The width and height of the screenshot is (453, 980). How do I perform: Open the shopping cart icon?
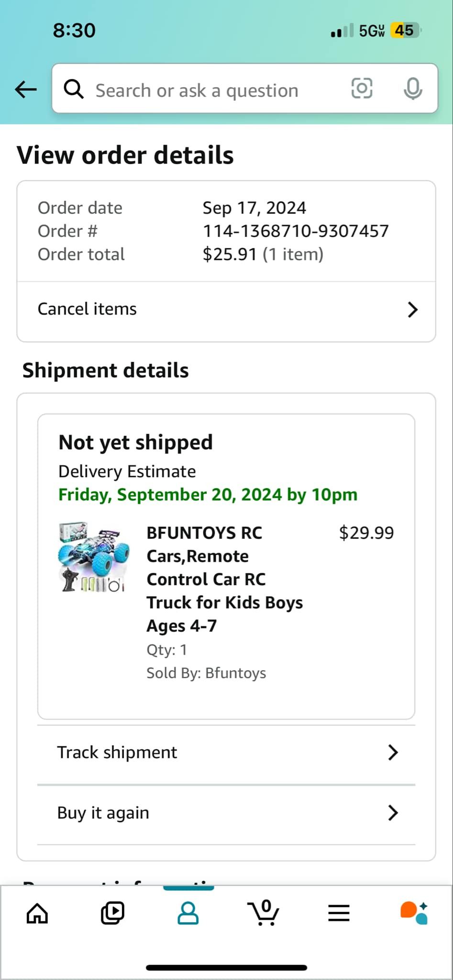pyautogui.click(x=263, y=913)
